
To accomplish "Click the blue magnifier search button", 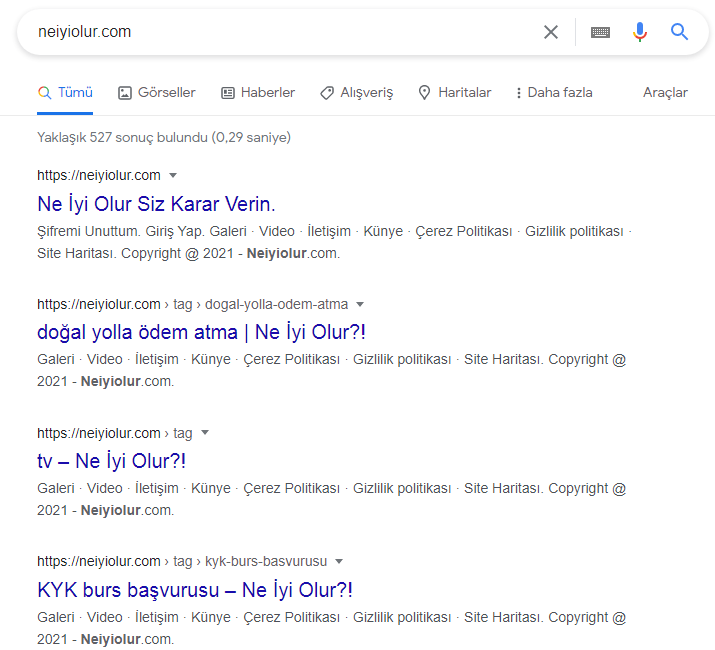I will (679, 32).
